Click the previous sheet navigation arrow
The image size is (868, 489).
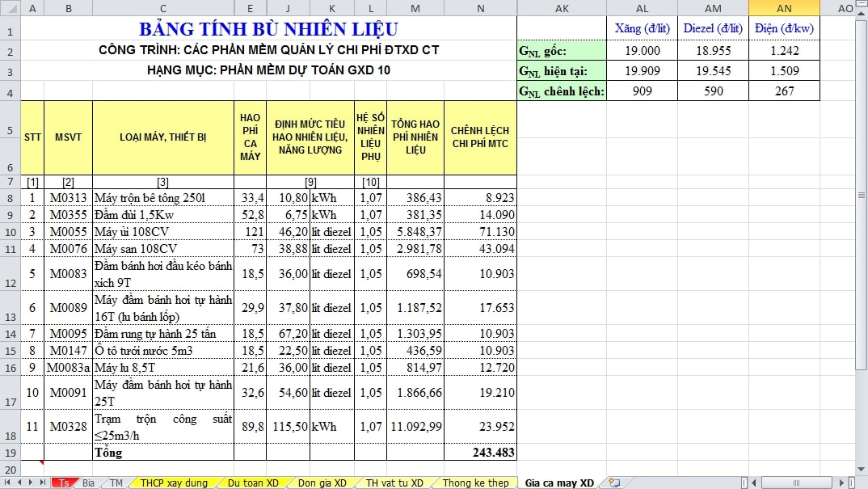[19, 483]
